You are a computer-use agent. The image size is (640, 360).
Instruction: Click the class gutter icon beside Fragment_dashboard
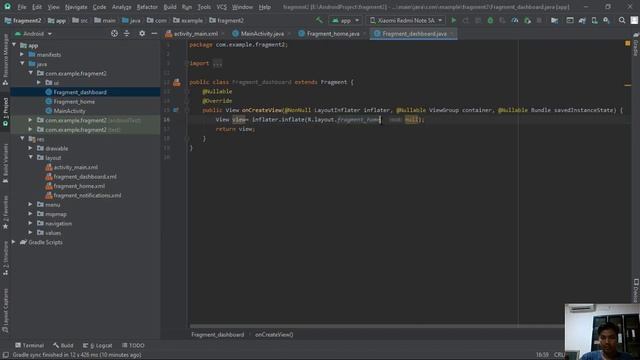coord(176,82)
